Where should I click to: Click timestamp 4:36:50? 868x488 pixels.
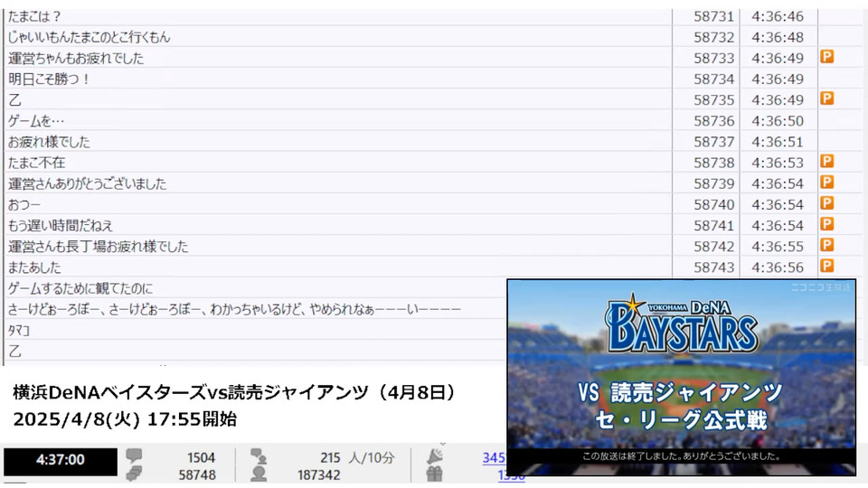point(778,120)
